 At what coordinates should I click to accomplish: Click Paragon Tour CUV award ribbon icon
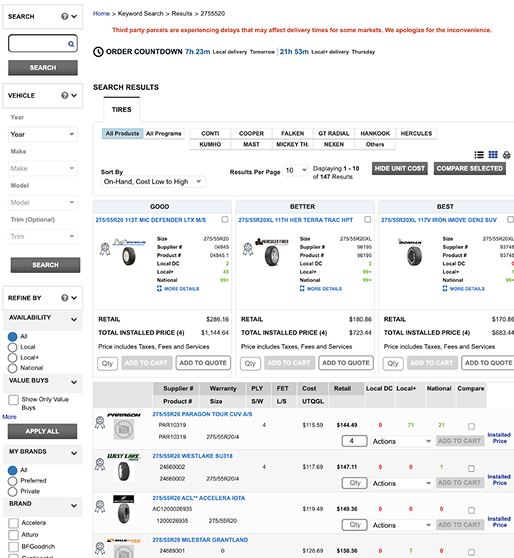click(x=100, y=423)
